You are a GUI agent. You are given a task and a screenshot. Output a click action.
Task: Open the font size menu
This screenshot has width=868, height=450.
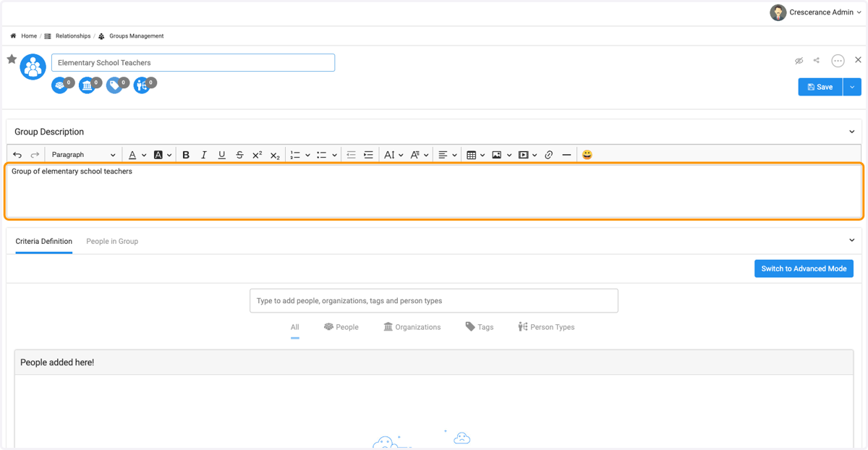pyautogui.click(x=393, y=155)
